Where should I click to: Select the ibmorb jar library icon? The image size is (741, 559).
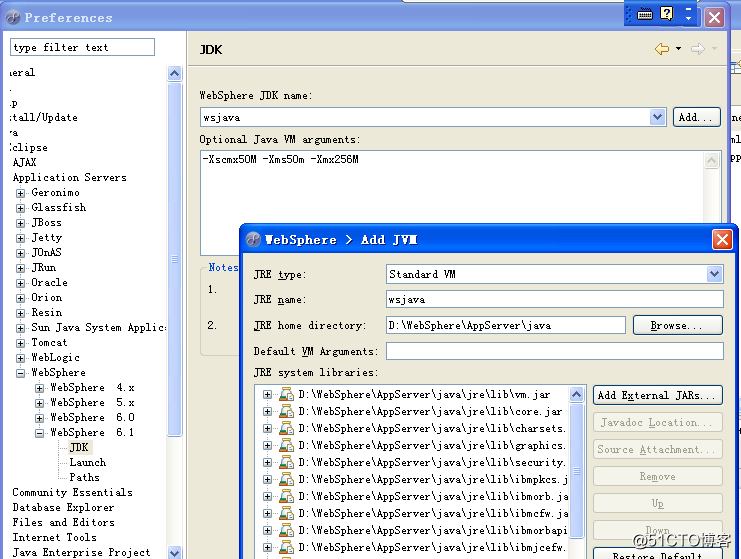[286, 496]
